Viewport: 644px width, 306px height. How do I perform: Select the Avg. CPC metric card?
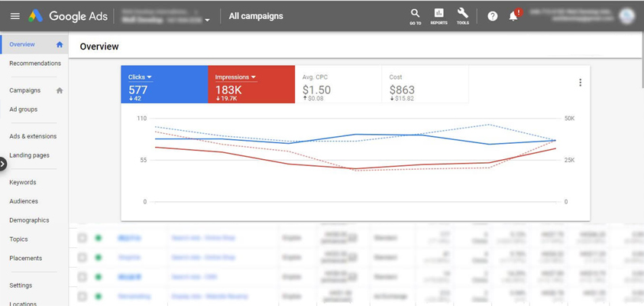click(338, 84)
